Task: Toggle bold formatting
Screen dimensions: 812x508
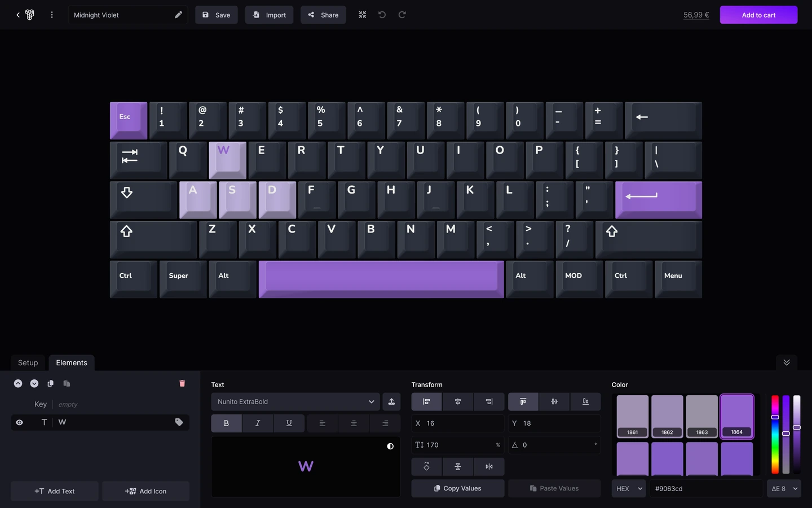Action: coord(226,423)
